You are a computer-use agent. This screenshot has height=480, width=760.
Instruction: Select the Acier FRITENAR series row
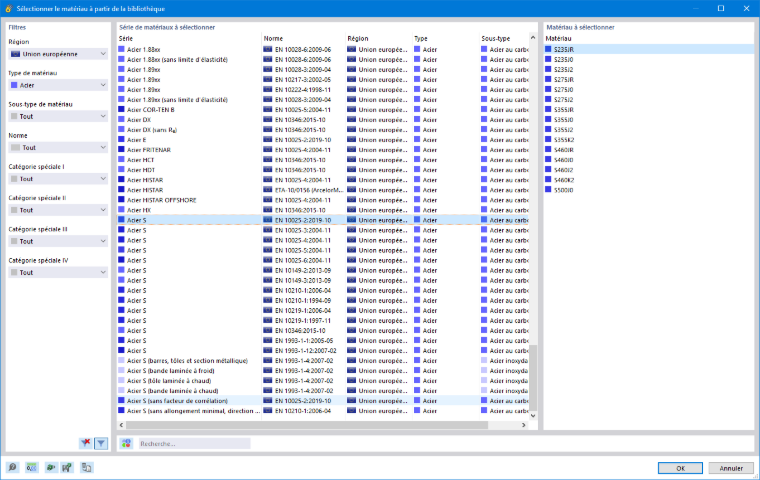point(323,150)
